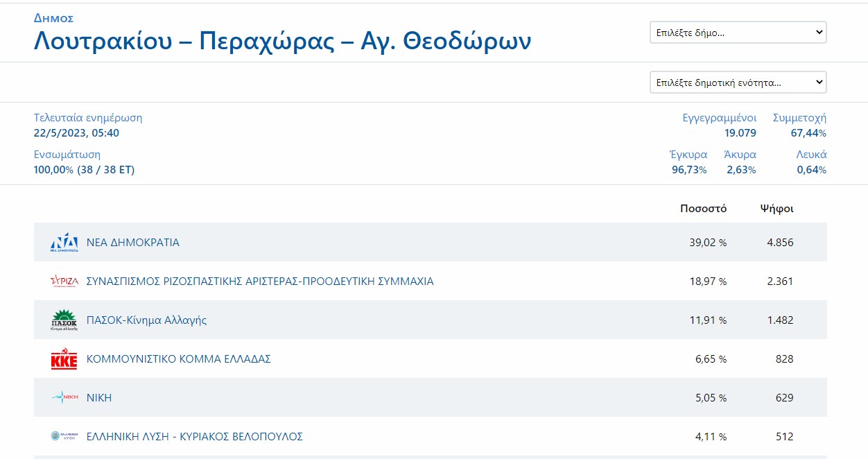868x459 pixels.
Task: Click the ΠΑΣΟΚ green sun logo
Action: pos(64,320)
